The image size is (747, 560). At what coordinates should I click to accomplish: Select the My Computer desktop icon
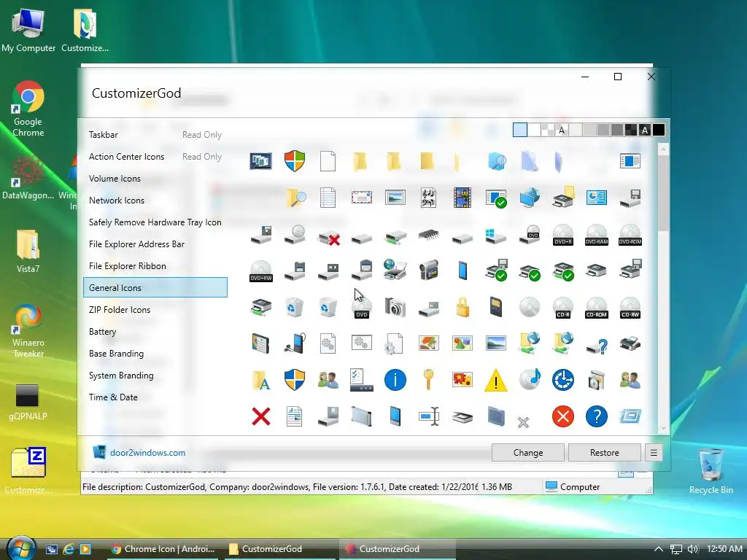28,30
